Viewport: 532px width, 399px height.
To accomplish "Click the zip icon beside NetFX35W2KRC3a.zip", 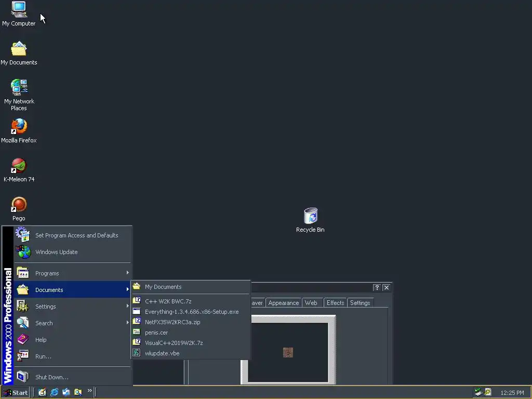I will tap(137, 321).
